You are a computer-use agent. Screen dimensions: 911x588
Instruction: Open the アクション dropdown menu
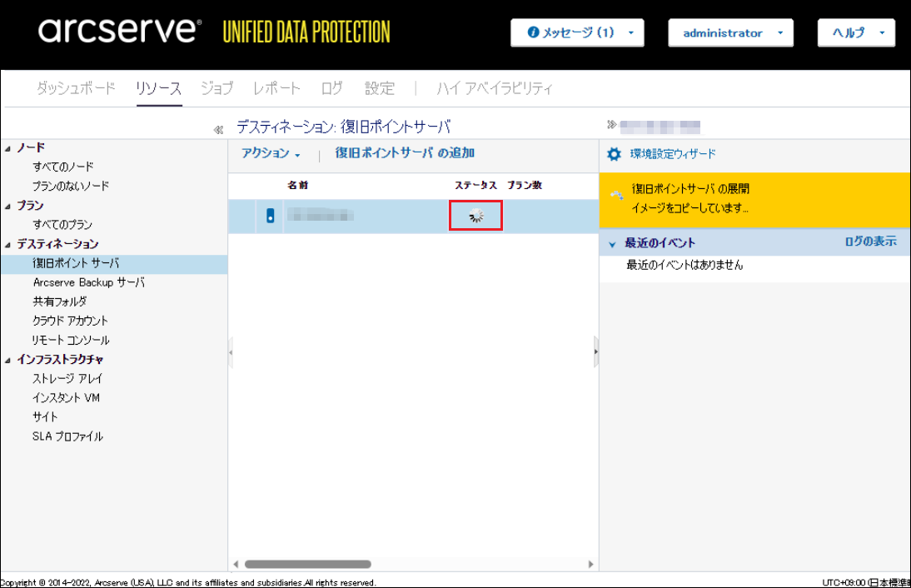[271, 153]
